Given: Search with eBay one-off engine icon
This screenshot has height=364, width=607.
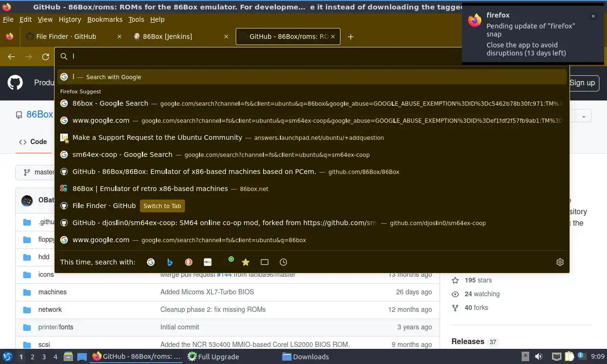Looking at the screenshot, I should point(208,262).
